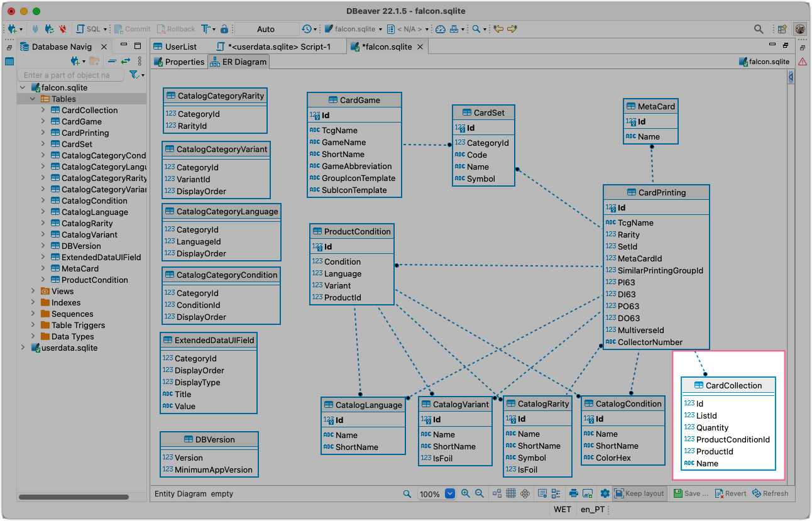This screenshot has height=521, width=812.
Task: Switch to the Properties tab
Action: click(179, 62)
